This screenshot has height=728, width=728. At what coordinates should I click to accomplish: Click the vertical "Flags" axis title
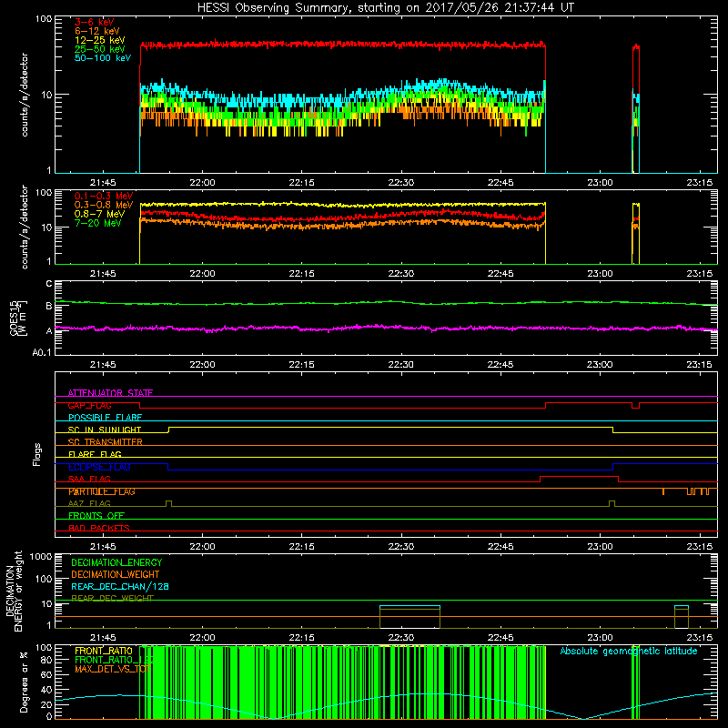pyautogui.click(x=37, y=454)
